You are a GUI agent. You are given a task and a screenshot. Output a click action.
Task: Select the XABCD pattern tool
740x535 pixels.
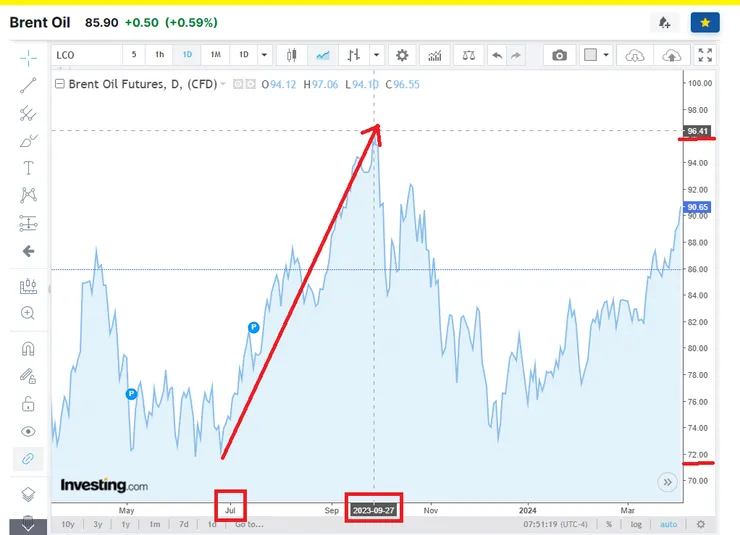[28, 195]
